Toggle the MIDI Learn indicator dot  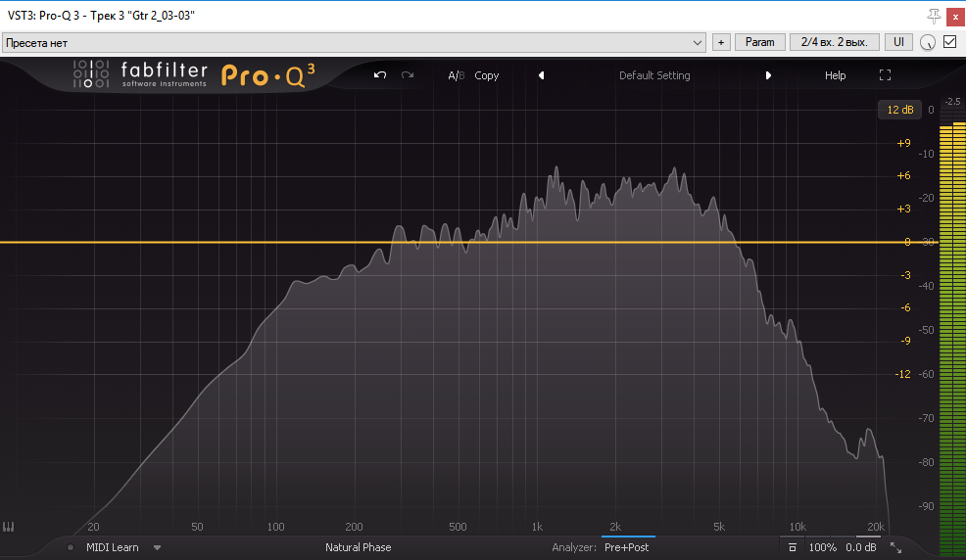pyautogui.click(x=71, y=547)
